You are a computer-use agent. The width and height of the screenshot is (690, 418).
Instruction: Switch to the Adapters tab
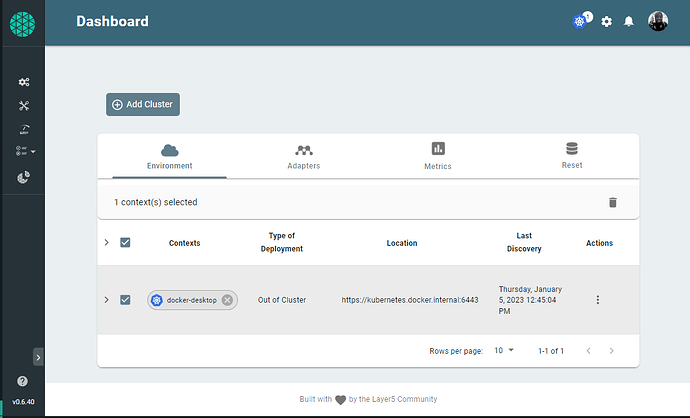304,156
